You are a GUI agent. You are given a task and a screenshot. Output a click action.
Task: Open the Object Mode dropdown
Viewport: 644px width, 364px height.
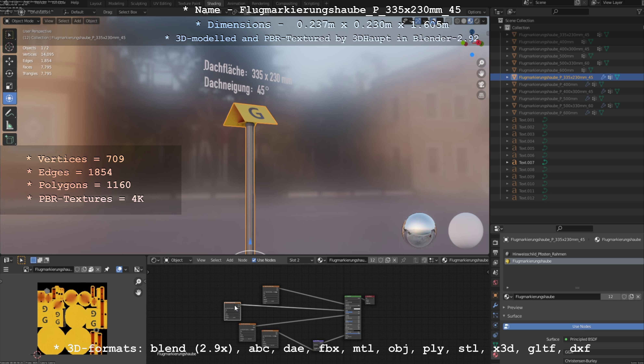(x=22, y=21)
